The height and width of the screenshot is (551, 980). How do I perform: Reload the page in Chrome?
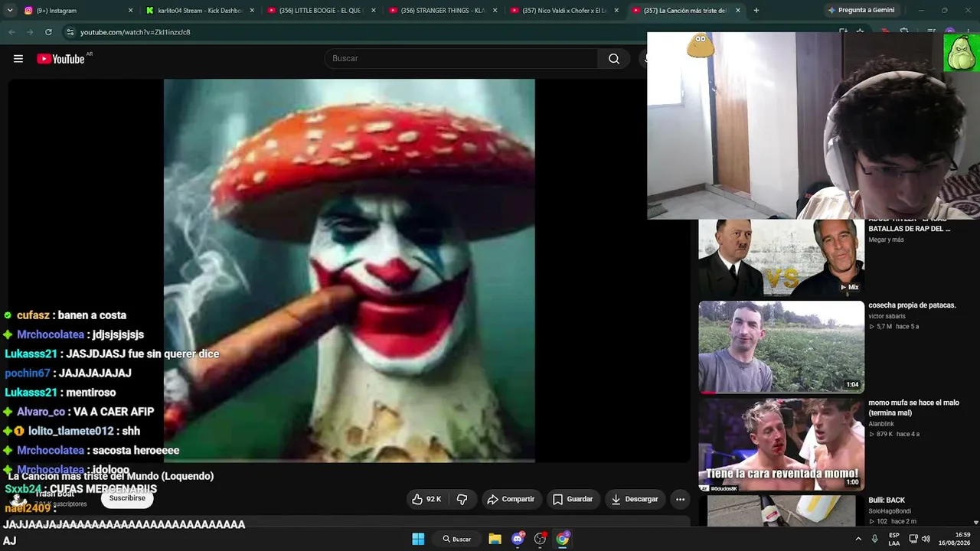(48, 32)
